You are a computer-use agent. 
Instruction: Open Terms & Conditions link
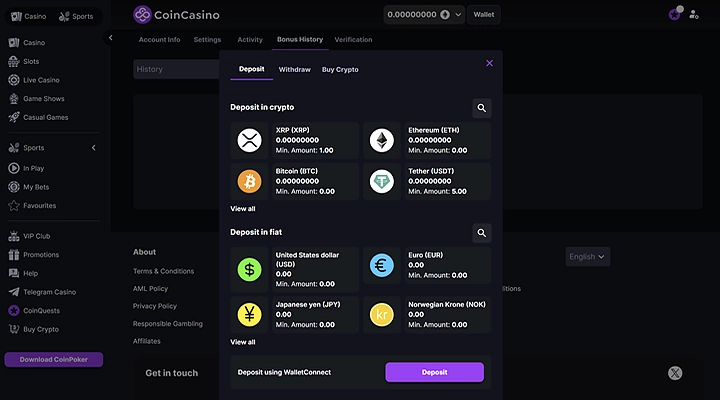(x=163, y=271)
